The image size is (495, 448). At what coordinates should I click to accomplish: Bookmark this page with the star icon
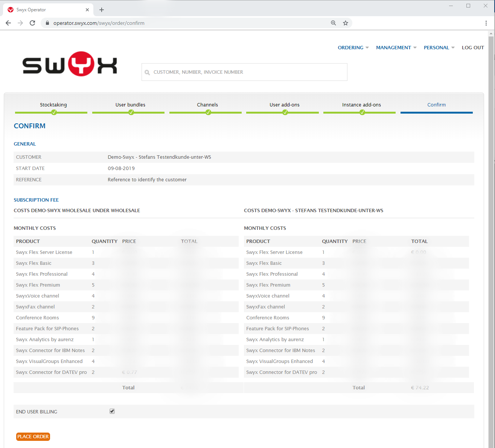(x=346, y=23)
